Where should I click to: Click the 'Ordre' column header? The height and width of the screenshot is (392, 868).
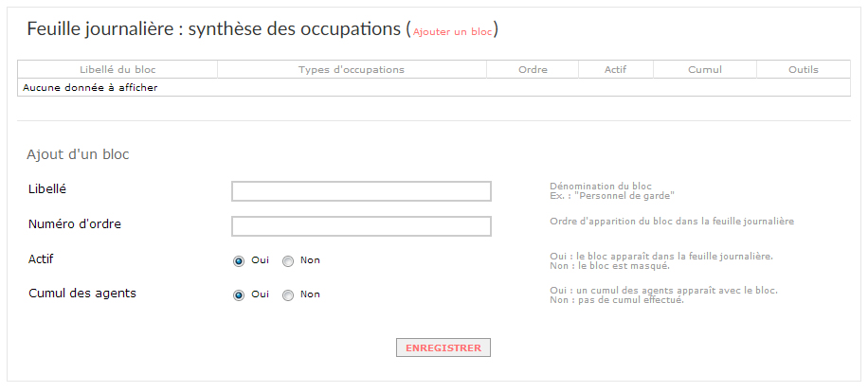pyautogui.click(x=533, y=70)
